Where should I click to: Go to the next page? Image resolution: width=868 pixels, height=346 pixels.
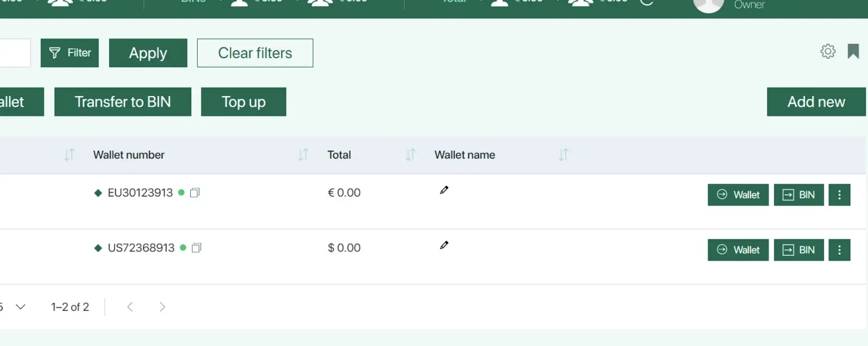click(x=162, y=307)
